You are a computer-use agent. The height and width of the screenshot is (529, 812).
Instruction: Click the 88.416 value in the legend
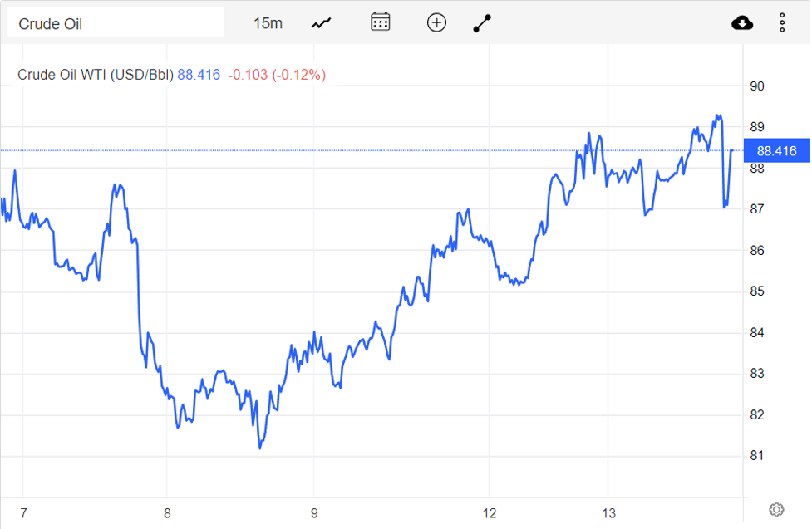click(199, 75)
